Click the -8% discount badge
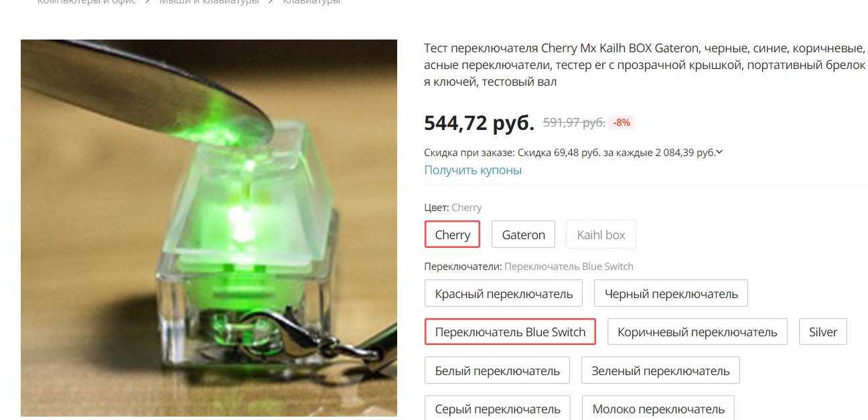The height and width of the screenshot is (420, 868). (x=622, y=123)
